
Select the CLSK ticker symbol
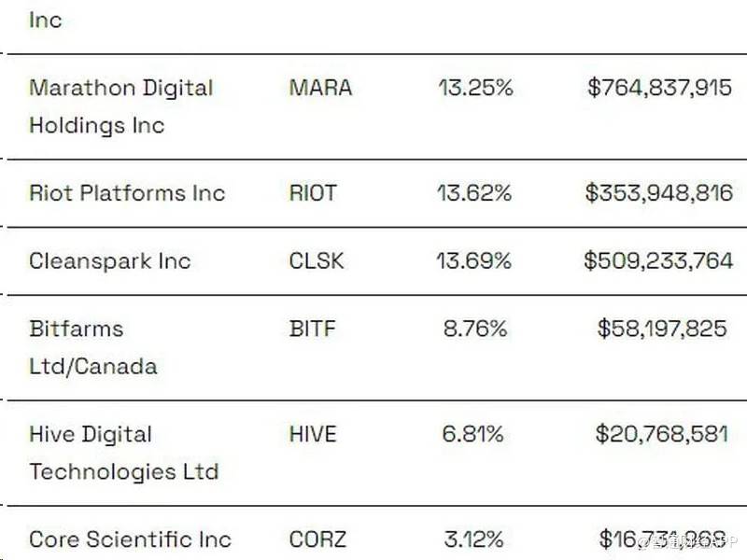[317, 260]
